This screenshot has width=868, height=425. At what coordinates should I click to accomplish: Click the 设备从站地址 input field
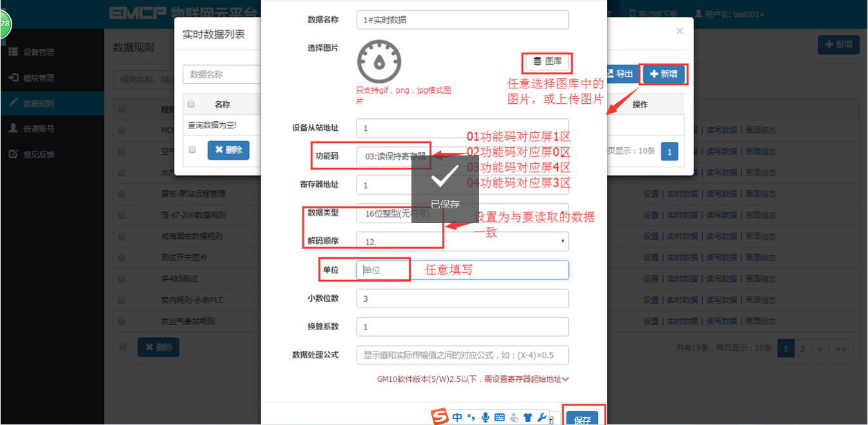click(462, 128)
